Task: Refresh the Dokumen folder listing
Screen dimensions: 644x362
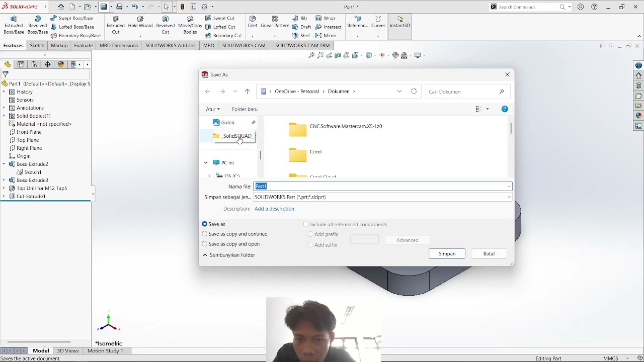Action: [414, 92]
